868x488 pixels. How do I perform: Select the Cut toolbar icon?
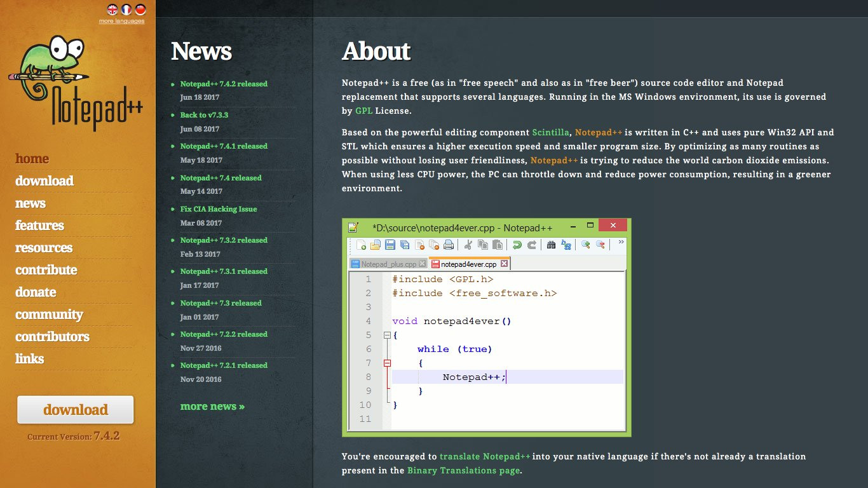[x=468, y=245]
